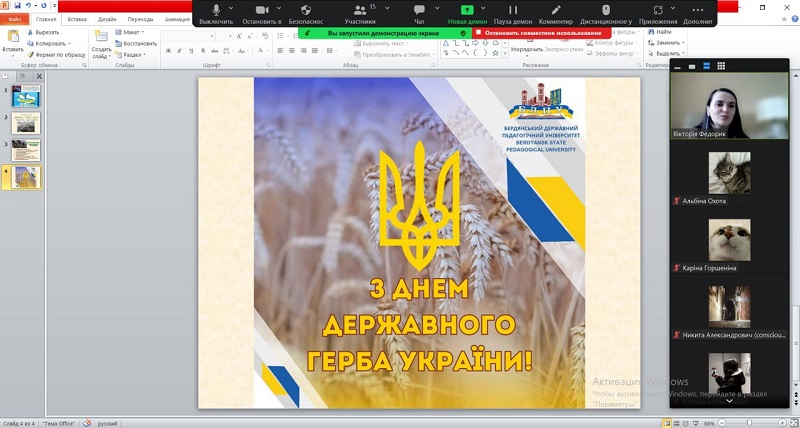Toggle underline formatting Ч
Image resolution: width=800 pixels, height=428 pixels.
click(x=191, y=51)
